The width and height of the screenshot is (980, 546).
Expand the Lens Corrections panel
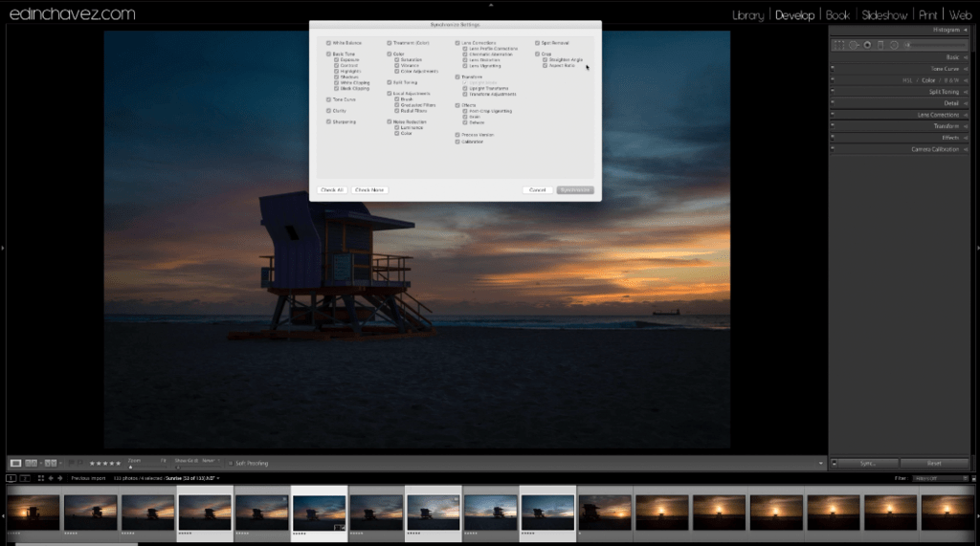pyautogui.click(x=966, y=115)
